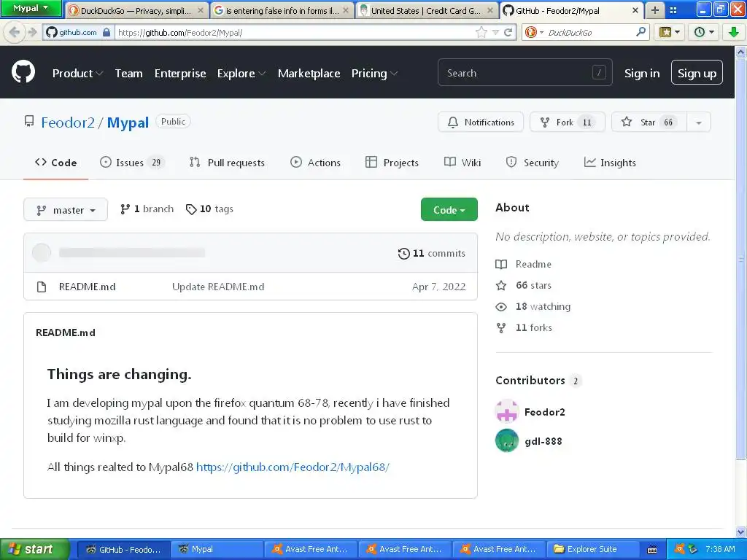This screenshot has width=747, height=560.
Task: Open downloads with green arrow icon
Action: pyautogui.click(x=734, y=32)
